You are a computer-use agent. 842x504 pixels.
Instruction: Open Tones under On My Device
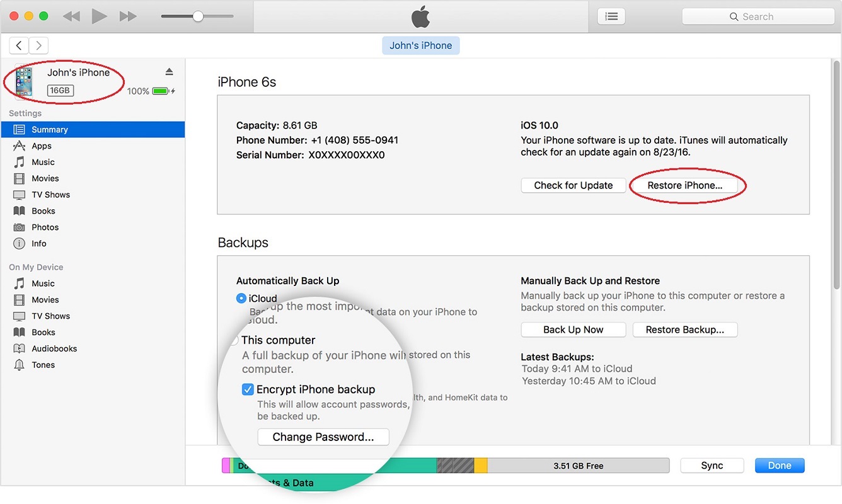click(x=43, y=365)
